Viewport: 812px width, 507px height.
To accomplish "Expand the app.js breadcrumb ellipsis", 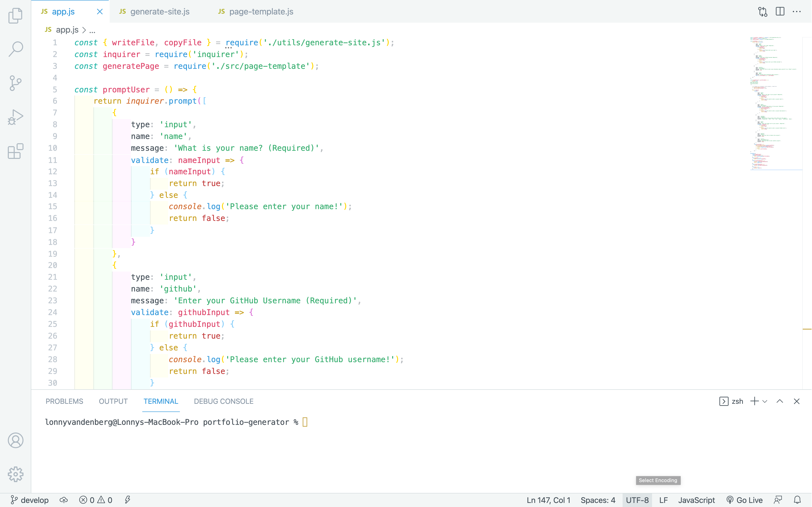I will (93, 30).
